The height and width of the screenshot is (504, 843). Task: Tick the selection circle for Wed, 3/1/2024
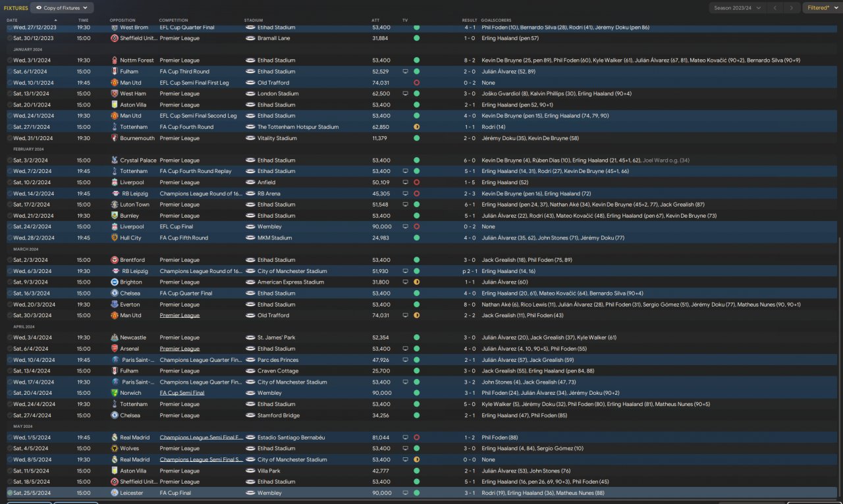[x=10, y=61]
